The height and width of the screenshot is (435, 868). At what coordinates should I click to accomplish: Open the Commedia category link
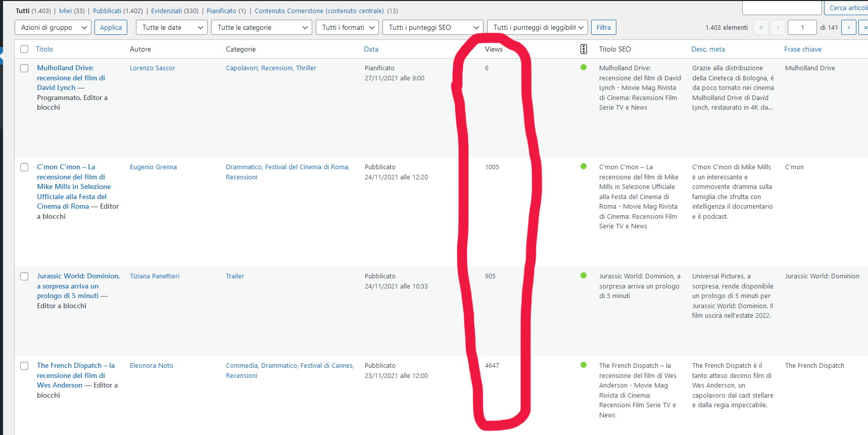[x=242, y=365]
